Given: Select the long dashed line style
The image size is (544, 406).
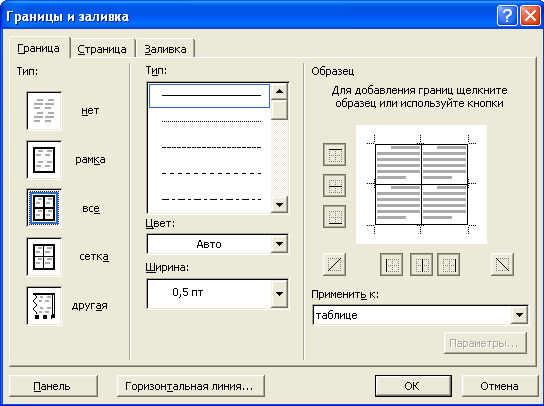Looking at the screenshot, I should 210,174.
